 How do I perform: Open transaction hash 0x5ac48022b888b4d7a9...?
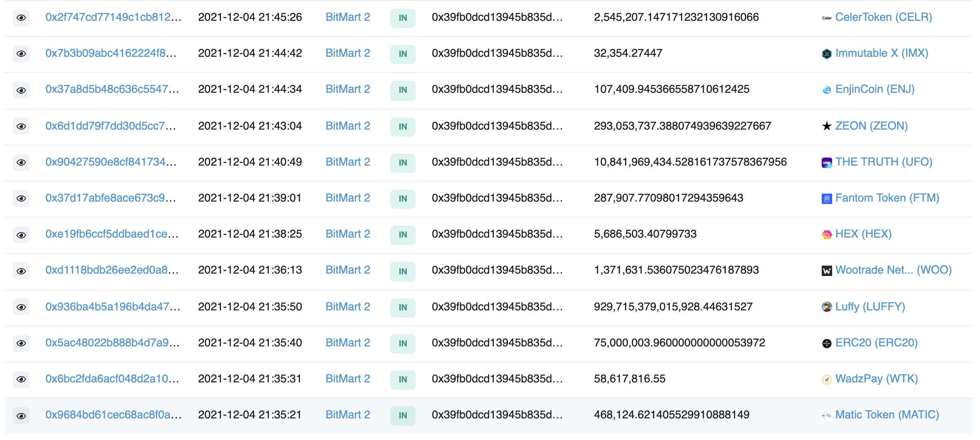(112, 343)
